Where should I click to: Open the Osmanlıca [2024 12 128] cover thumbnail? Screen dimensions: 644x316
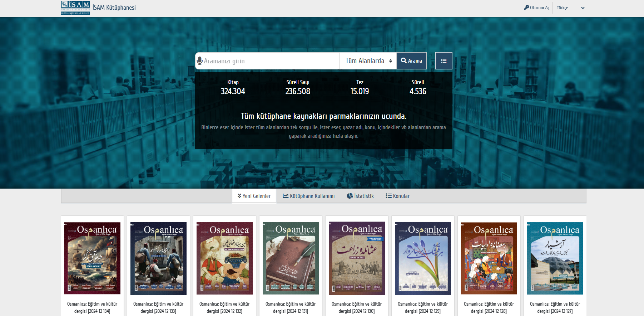tap(489, 258)
